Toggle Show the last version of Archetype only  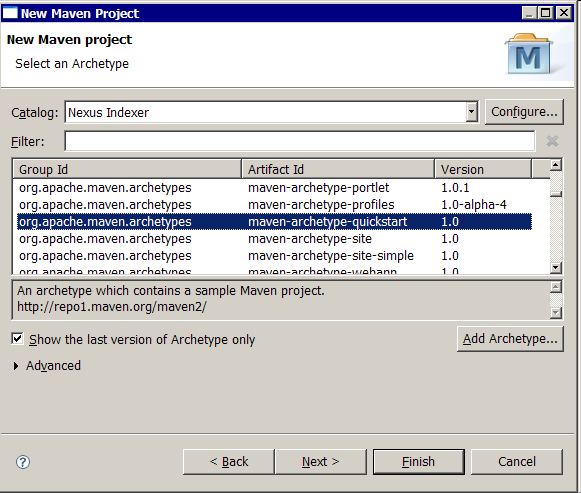[17, 339]
